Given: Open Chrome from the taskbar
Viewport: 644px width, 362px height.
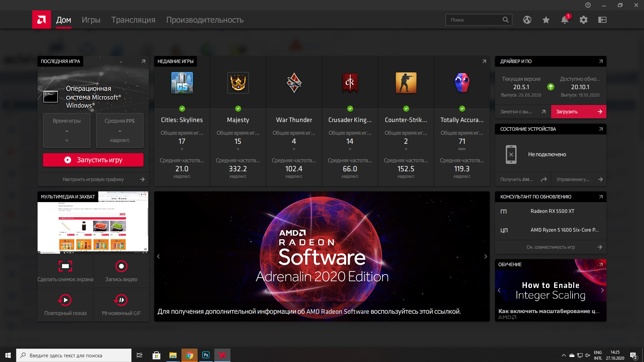Looking at the screenshot, I should (x=190, y=355).
